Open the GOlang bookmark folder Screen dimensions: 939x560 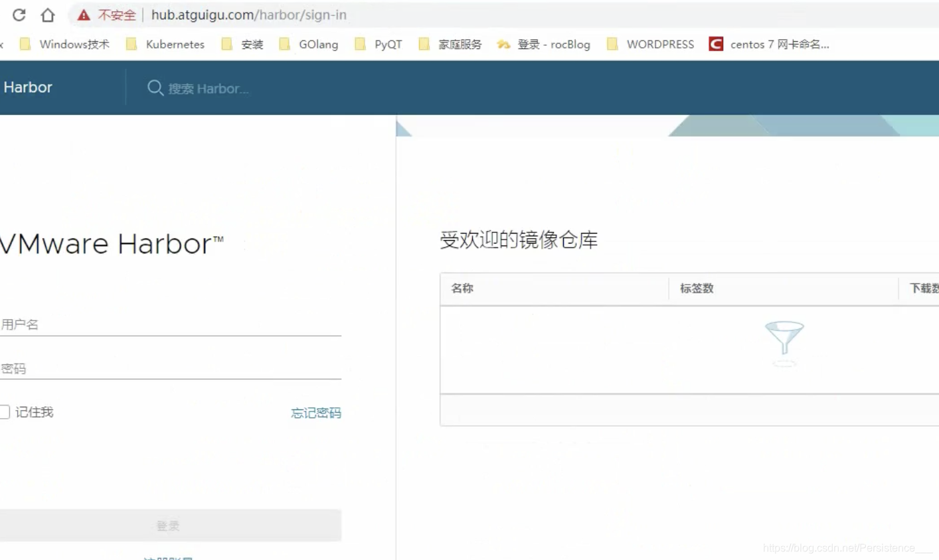pyautogui.click(x=309, y=44)
